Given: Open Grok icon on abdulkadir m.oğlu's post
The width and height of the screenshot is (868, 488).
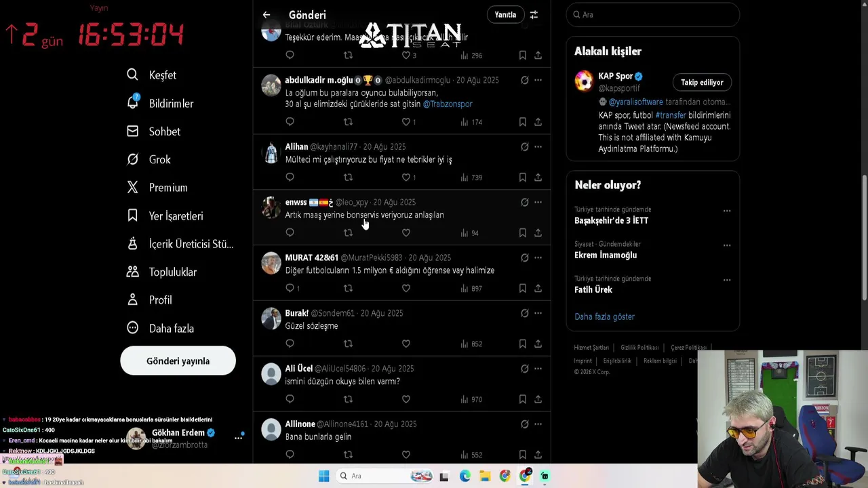Looking at the screenshot, I should click(524, 80).
